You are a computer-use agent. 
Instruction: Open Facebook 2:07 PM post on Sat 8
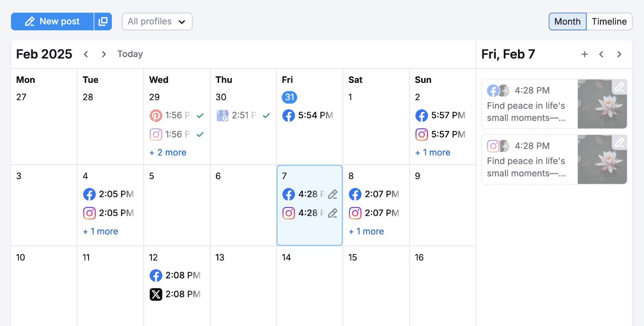click(x=374, y=194)
